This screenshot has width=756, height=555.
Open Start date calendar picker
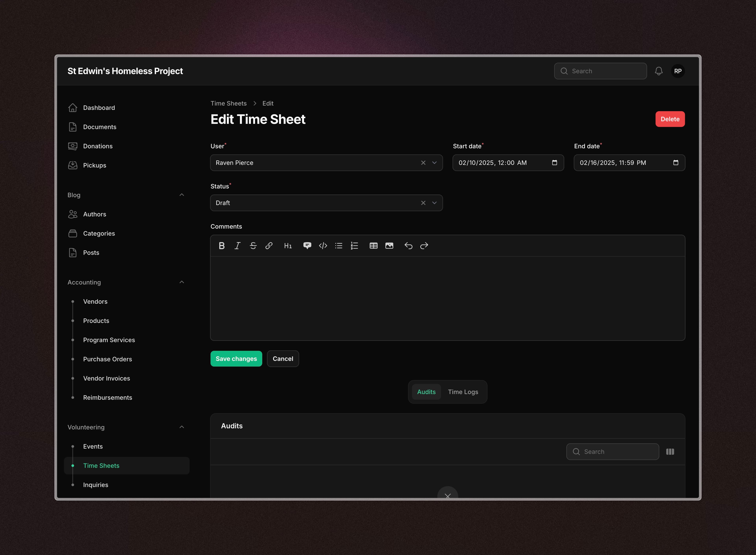tap(554, 163)
